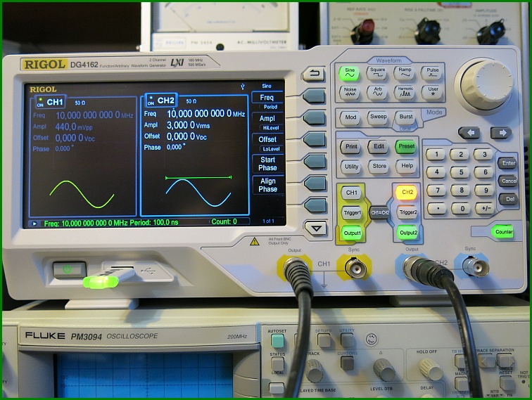Screen dimensions: 532x400
Task: Click CH1 amplitude value 440,0 mVpp
Action: click(x=74, y=127)
